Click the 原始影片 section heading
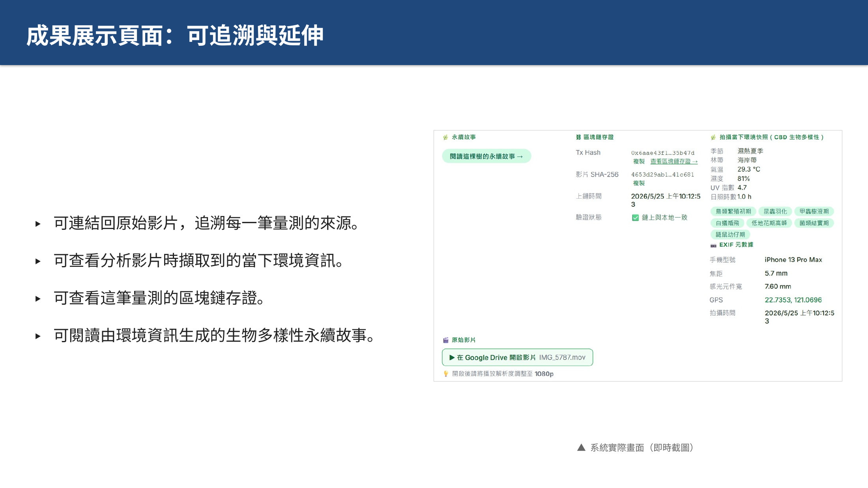Viewport: 868px width, 488px height. (464, 340)
